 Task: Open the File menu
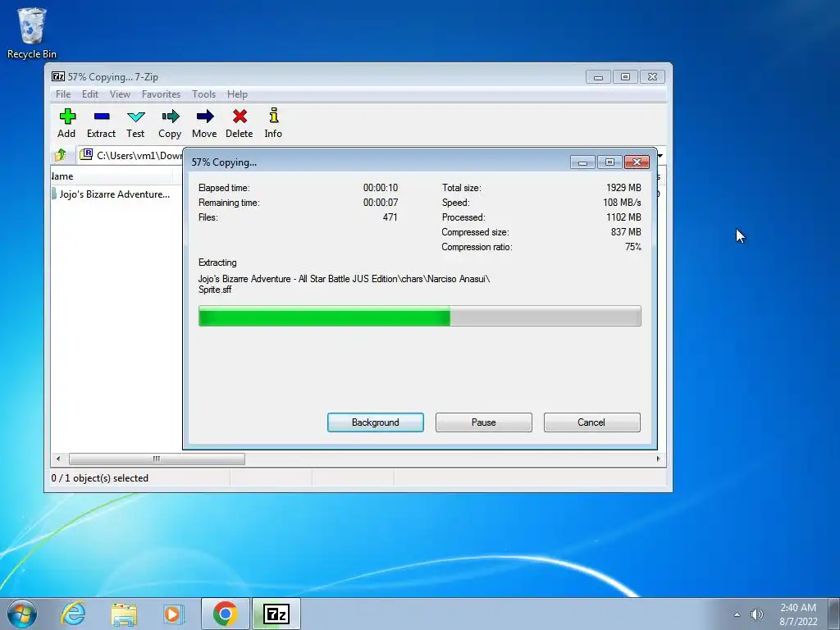63,94
